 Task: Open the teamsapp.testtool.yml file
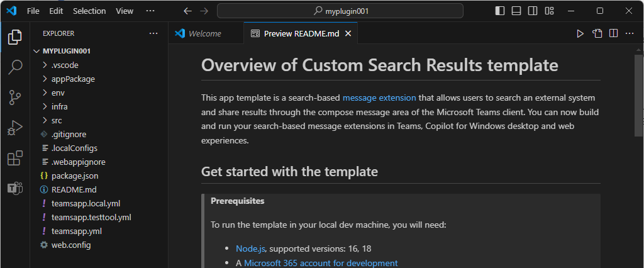pyautogui.click(x=99, y=218)
